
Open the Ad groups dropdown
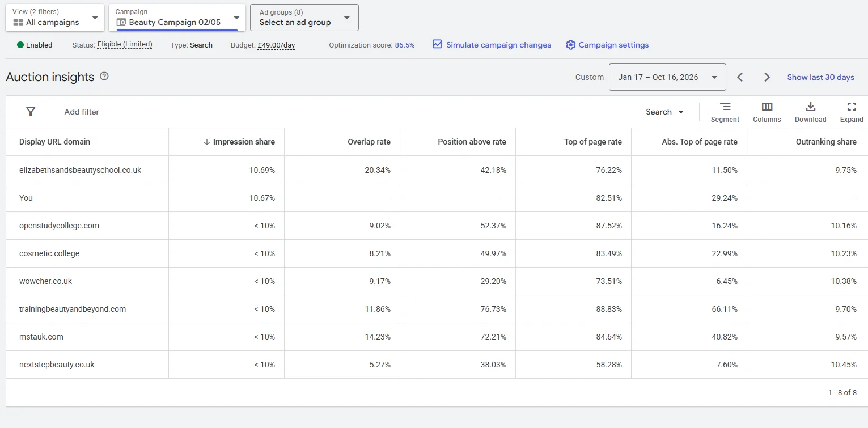pos(304,18)
